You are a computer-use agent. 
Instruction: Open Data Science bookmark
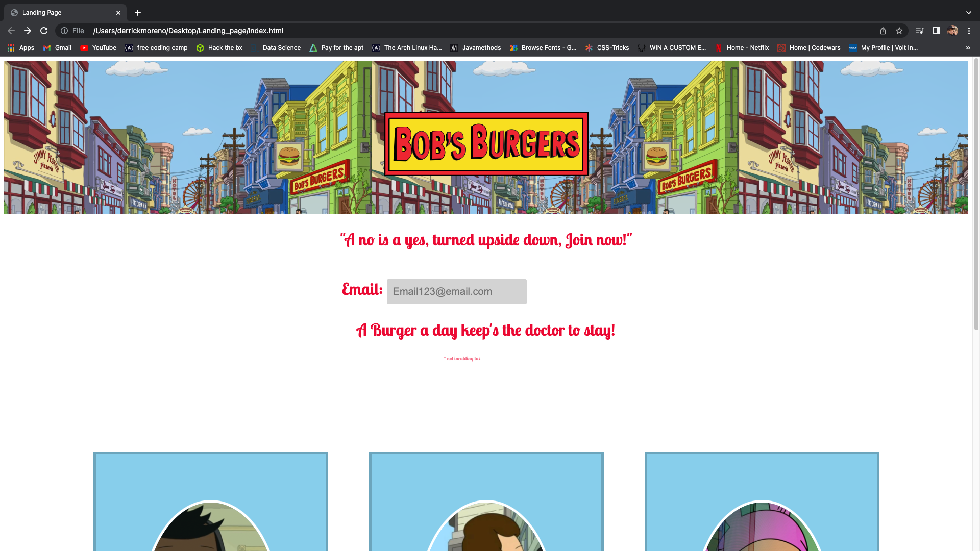point(276,48)
